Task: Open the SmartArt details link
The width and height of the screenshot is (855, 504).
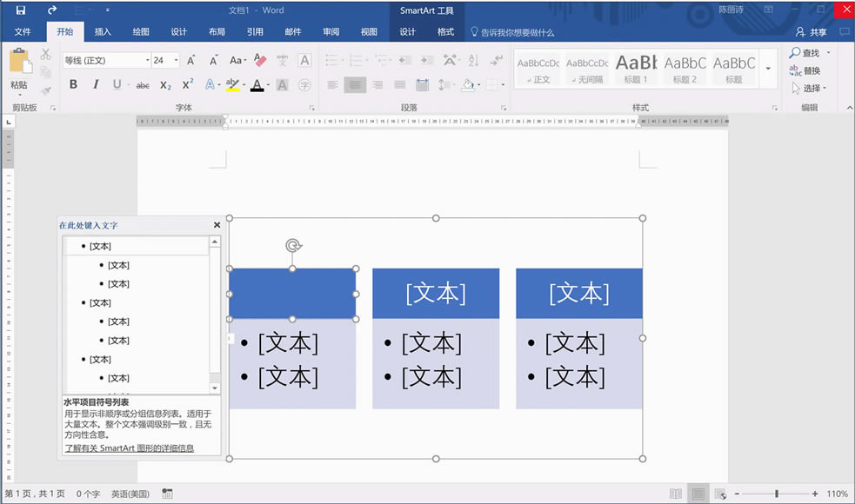Action: pyautogui.click(x=130, y=448)
